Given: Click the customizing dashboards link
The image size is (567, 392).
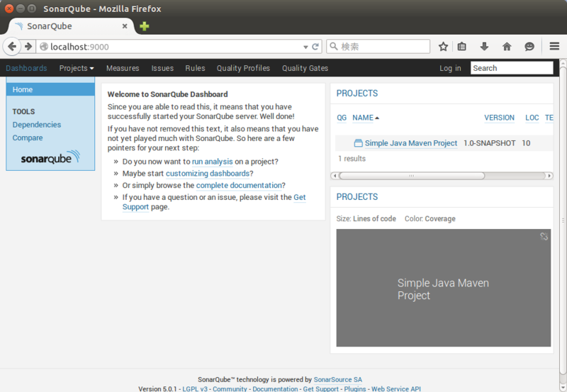Looking at the screenshot, I should (208, 174).
